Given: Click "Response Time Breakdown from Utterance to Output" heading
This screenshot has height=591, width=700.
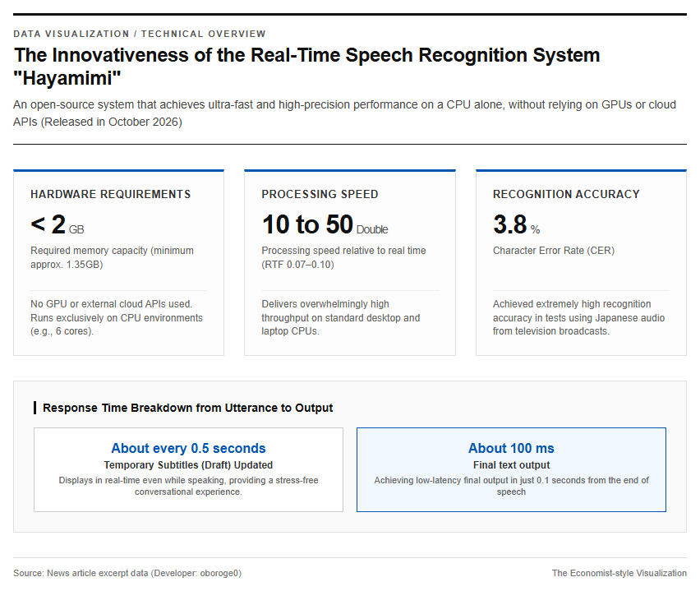Looking at the screenshot, I should pyautogui.click(x=187, y=408).
